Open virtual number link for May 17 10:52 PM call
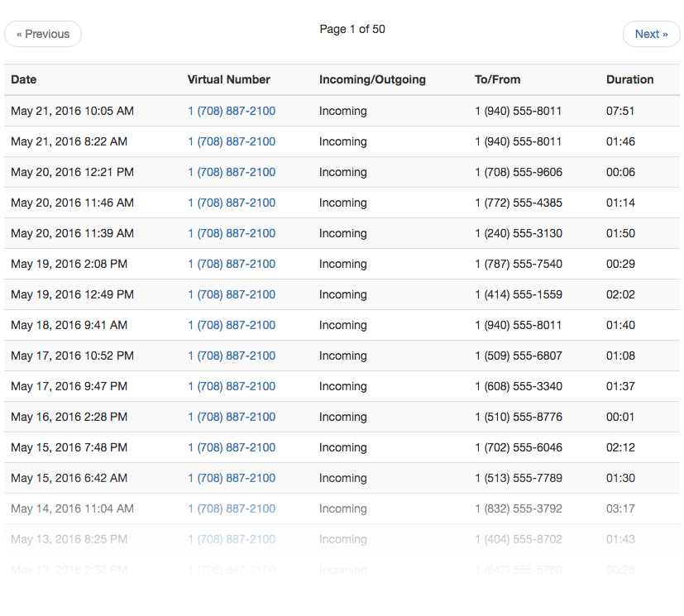This screenshot has width=684, height=616. coord(232,356)
